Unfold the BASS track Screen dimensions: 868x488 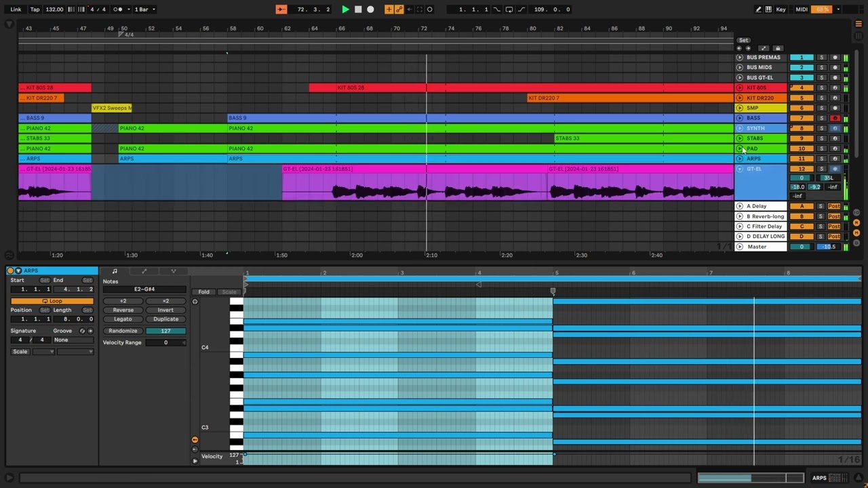click(x=740, y=118)
